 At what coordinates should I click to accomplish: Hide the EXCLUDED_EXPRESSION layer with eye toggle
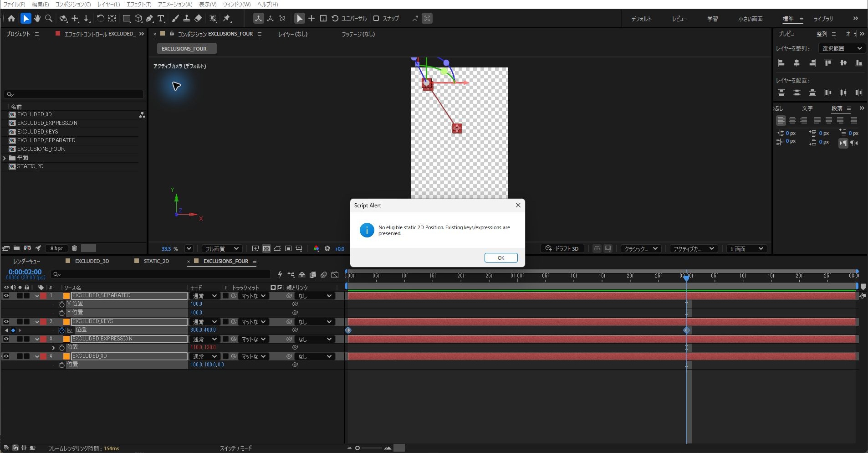(6, 339)
